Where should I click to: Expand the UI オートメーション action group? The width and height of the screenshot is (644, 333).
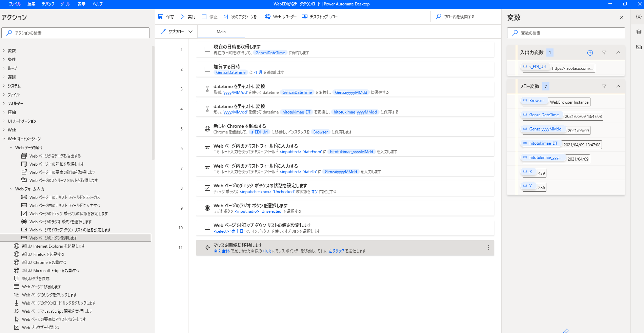tap(4, 121)
